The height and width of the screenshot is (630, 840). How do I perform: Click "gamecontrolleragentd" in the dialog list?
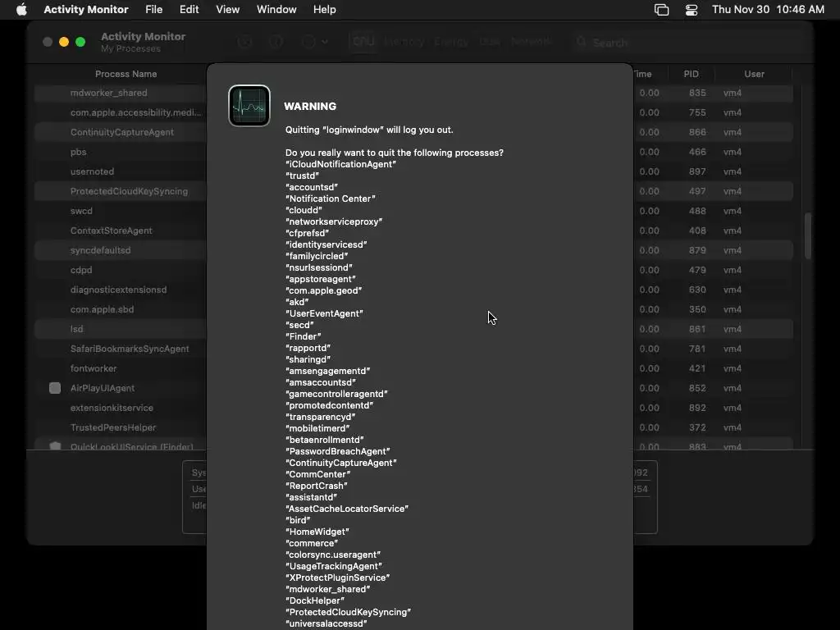(336, 394)
